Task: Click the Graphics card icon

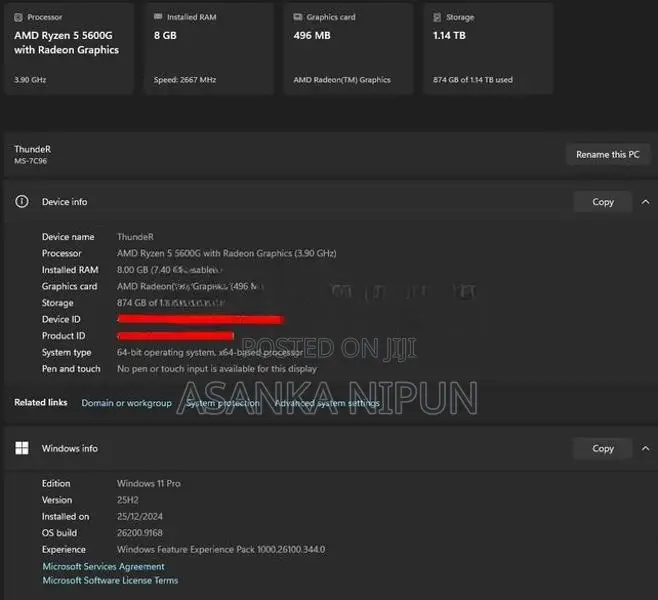Action: [x=298, y=17]
